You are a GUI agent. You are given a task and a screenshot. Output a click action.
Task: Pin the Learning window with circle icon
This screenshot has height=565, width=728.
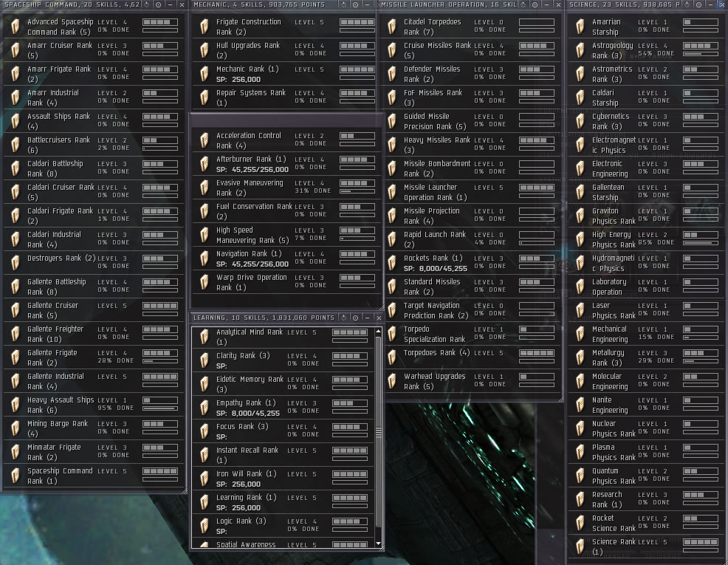(x=355, y=318)
